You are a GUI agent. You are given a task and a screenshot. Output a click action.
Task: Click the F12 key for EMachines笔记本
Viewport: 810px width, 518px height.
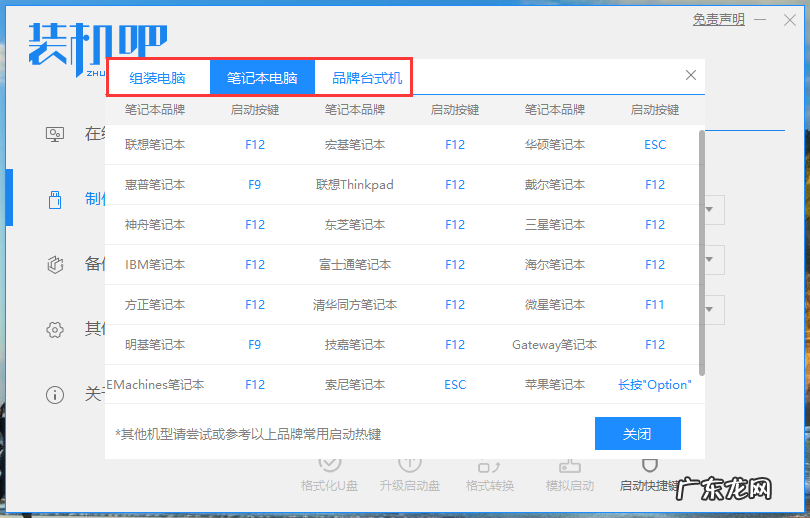coord(255,385)
